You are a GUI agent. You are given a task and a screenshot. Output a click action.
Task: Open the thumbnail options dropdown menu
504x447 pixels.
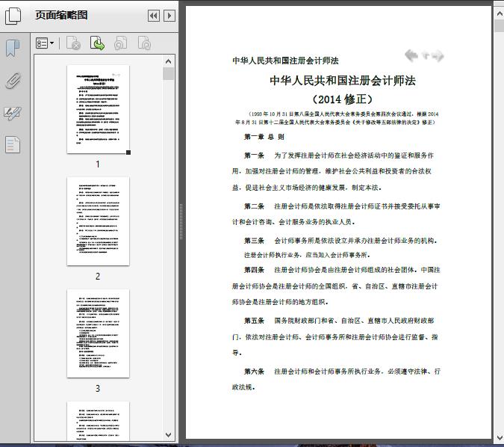[45, 43]
